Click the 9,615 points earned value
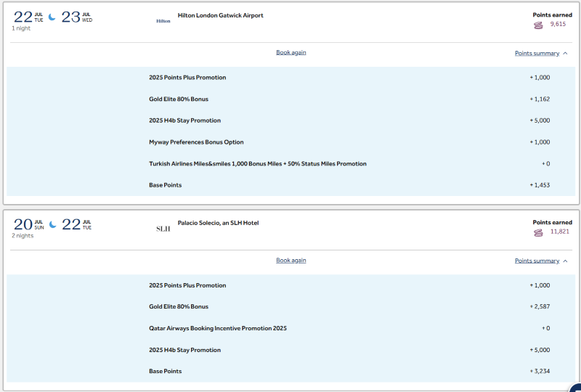Screen dimensions: 581x392 tap(558, 24)
